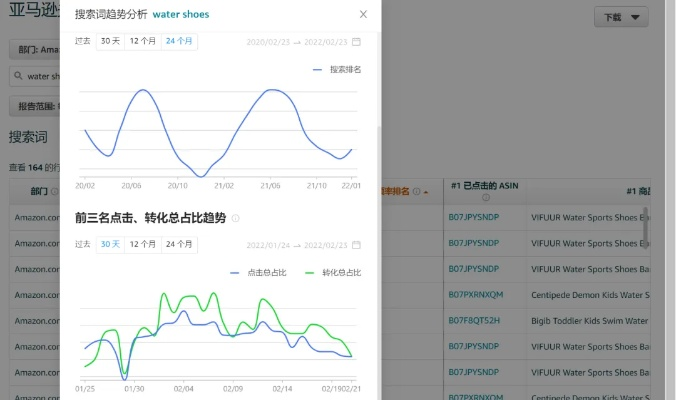Switch click share chart to 24 months
The height and width of the screenshot is (400, 676).
179,244
